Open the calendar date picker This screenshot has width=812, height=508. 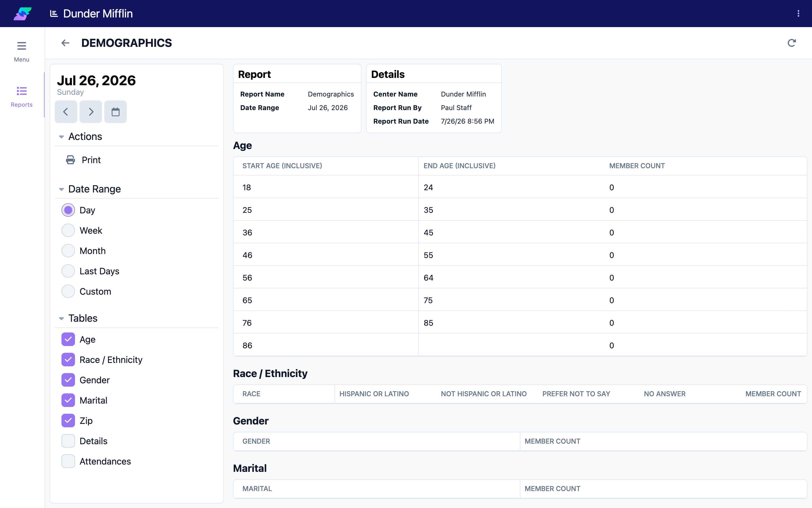115,111
